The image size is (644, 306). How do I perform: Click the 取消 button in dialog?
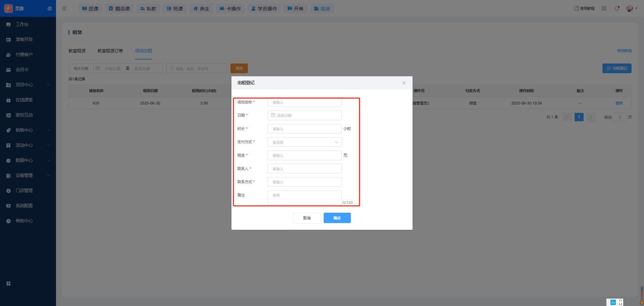point(307,218)
